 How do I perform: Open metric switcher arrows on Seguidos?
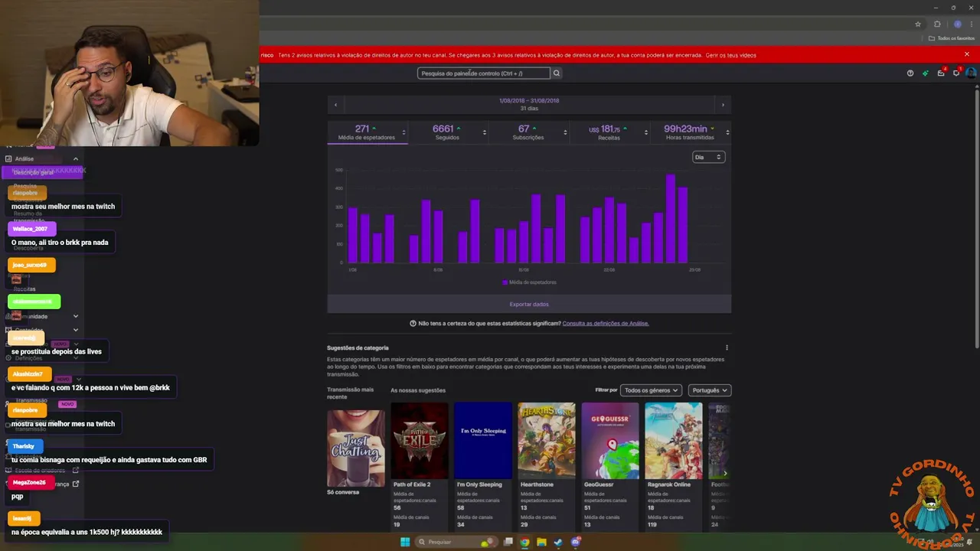[484, 132]
